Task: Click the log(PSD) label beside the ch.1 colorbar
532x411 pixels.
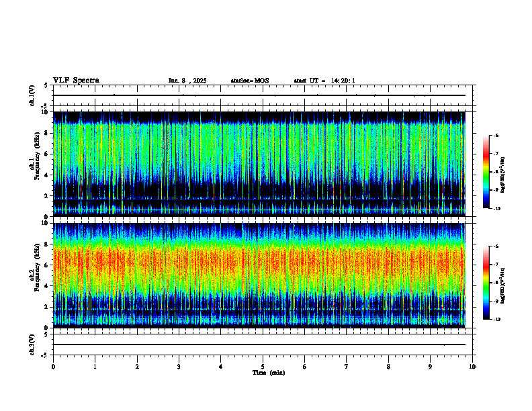Action: tap(503, 175)
